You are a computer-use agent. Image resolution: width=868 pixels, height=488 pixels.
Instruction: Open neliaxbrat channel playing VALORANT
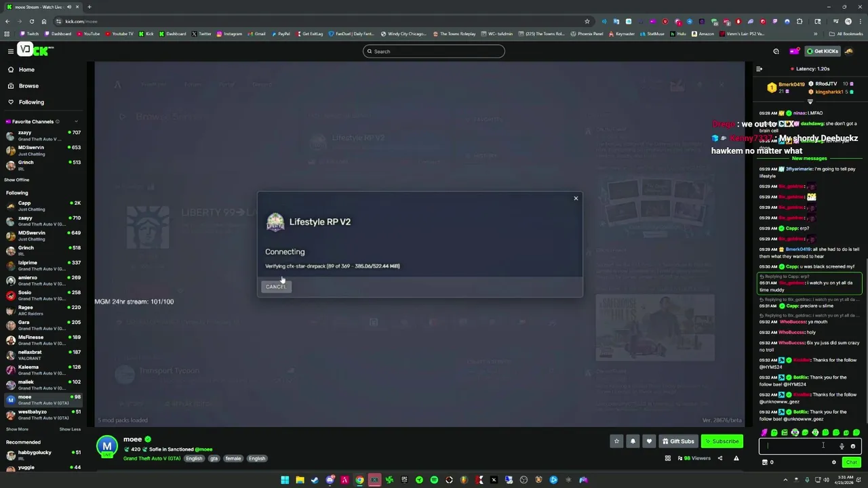point(43,355)
